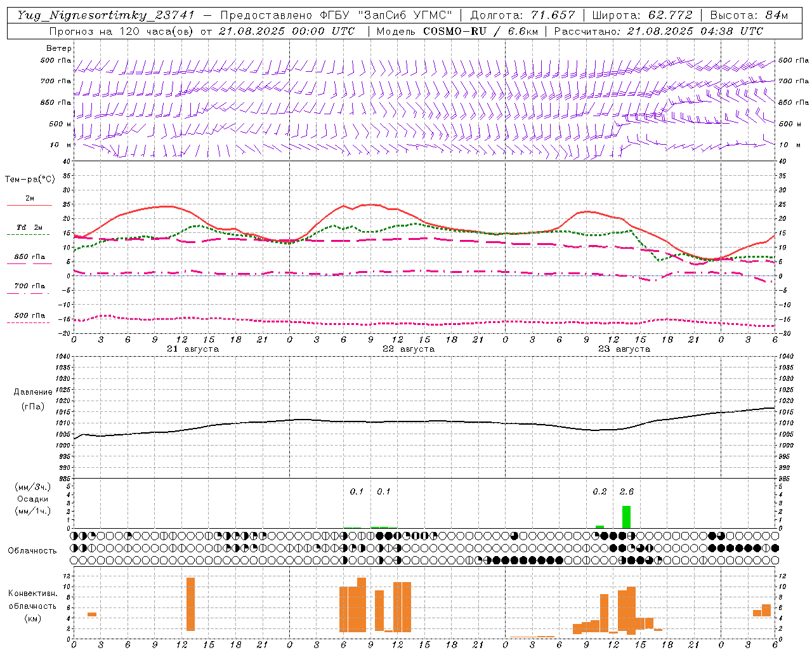Click the forecast header Прогноз на 120 часа(ов)
The width and height of the screenshot is (812, 650).
(x=122, y=31)
